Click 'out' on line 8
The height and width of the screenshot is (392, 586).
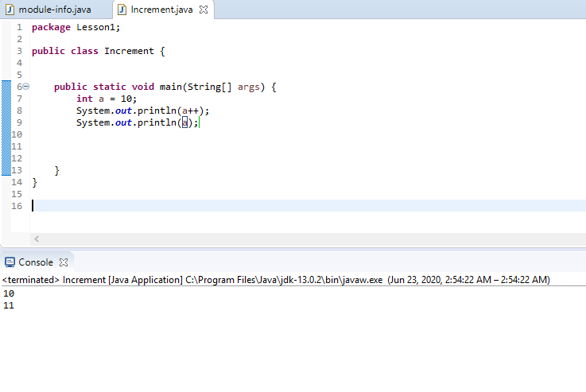point(123,111)
